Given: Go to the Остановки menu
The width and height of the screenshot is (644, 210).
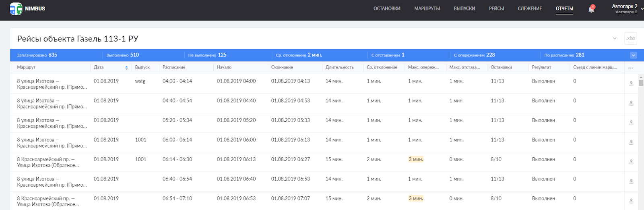Looking at the screenshot, I should [x=387, y=8].
